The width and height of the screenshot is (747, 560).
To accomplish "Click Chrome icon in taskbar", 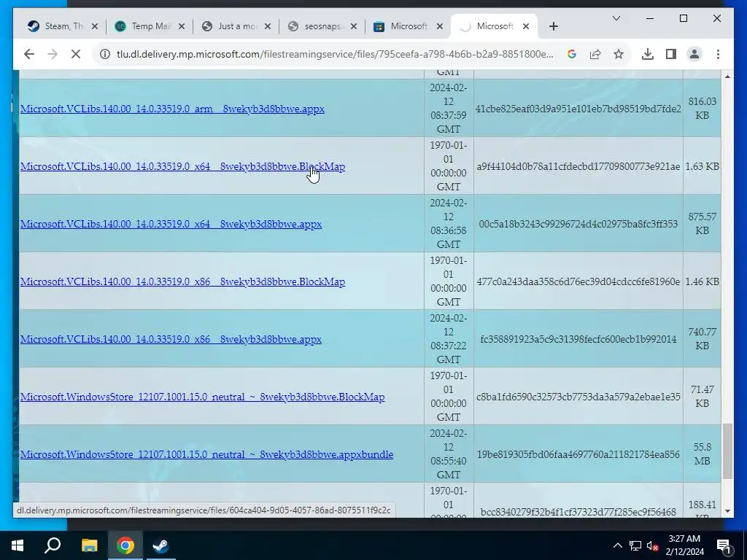I will pos(125,545).
